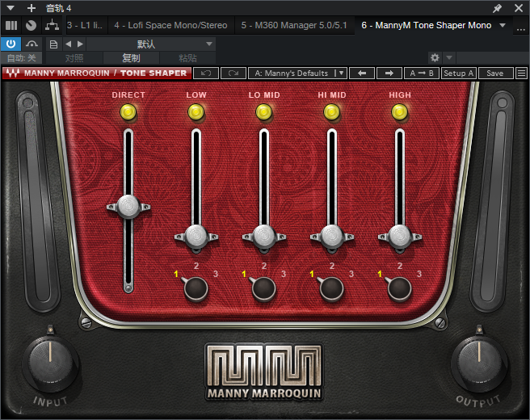This screenshot has width=530, height=420.
Task: Click the routing icon beside plugin tabs
Action: click(x=53, y=25)
